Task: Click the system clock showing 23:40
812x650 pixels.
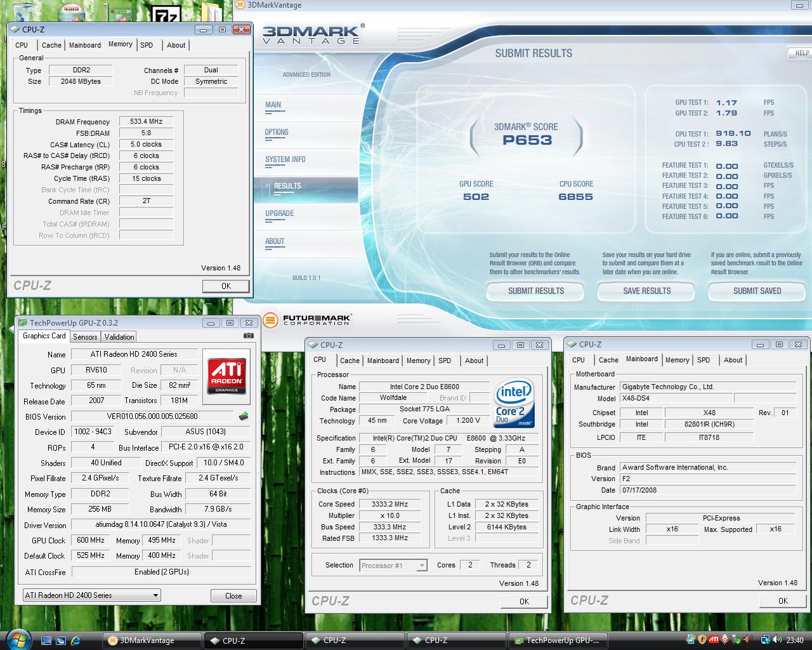Action: (795, 640)
